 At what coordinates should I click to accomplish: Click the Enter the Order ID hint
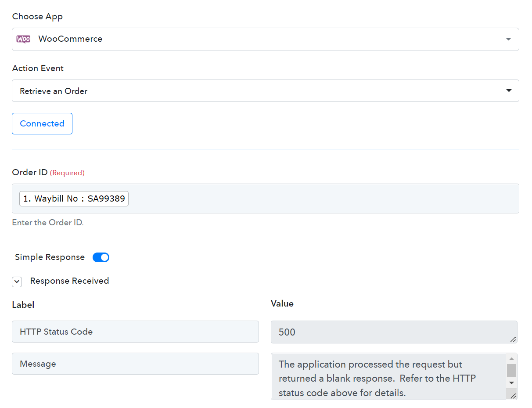coord(48,223)
